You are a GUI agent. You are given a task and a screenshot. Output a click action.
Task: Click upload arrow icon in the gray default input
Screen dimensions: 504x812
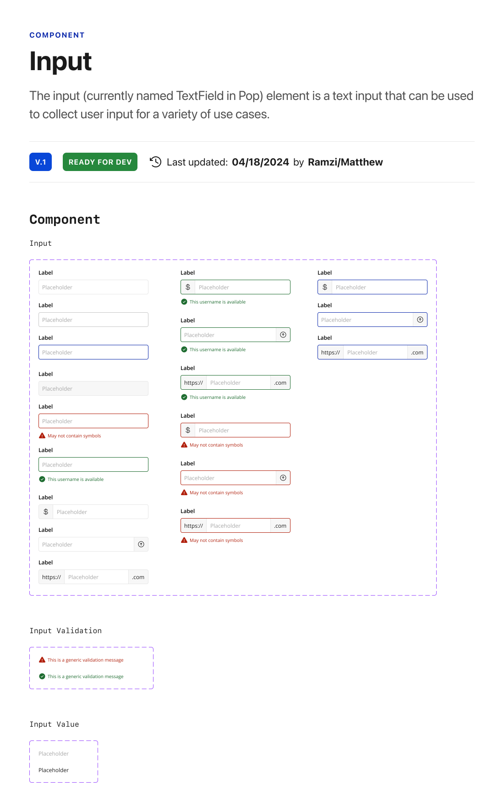[x=141, y=544]
